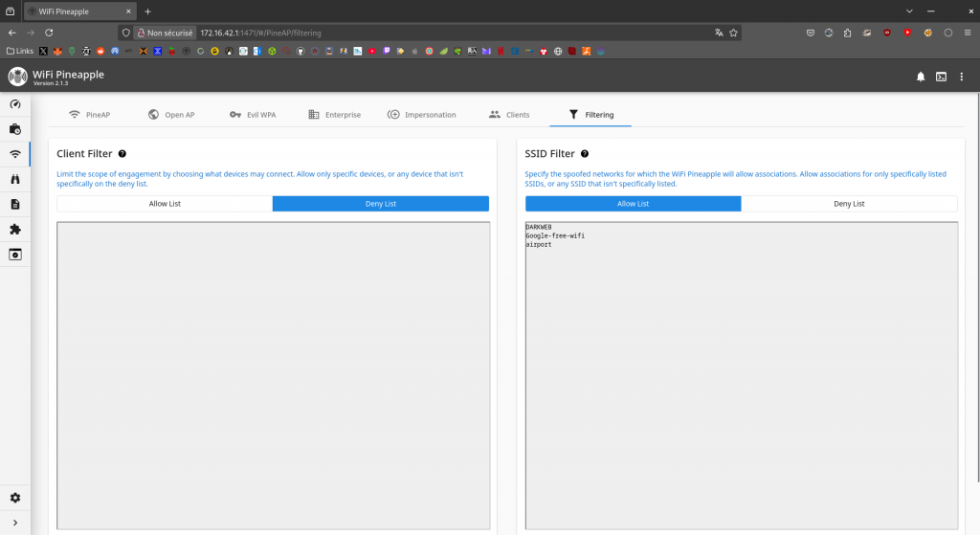This screenshot has width=980, height=535.
Task: Open the notifications bell
Action: 921,77
